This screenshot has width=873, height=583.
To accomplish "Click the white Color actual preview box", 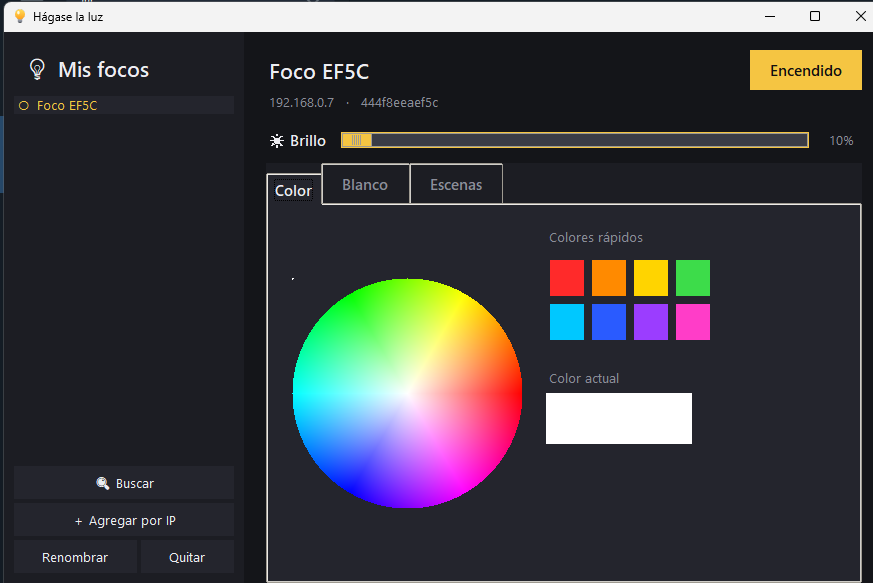I will tap(619, 418).
